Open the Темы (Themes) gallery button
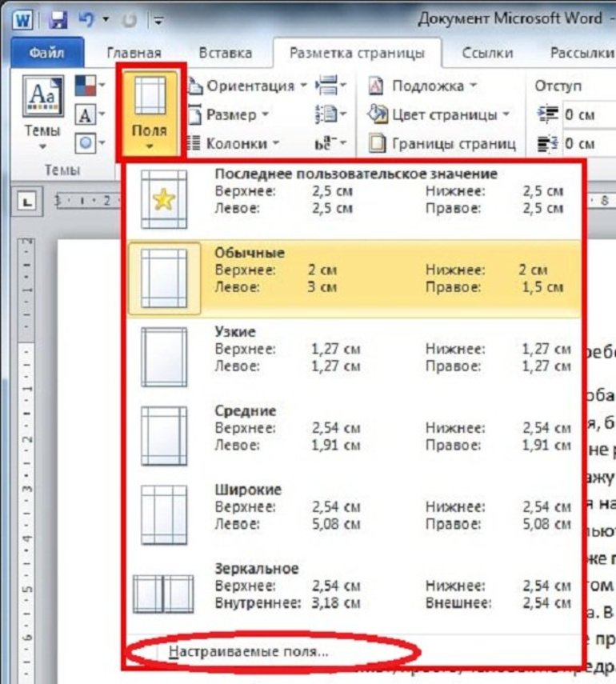This screenshot has height=684, width=616. click(42, 112)
